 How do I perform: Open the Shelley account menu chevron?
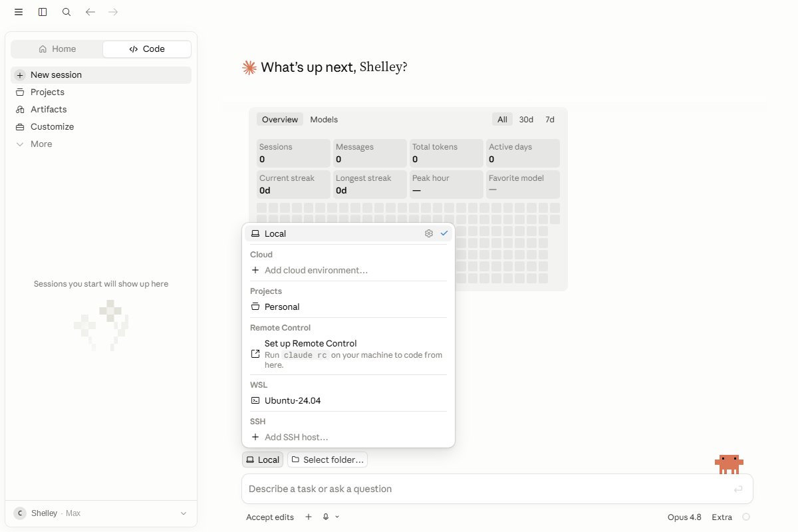coord(184,513)
